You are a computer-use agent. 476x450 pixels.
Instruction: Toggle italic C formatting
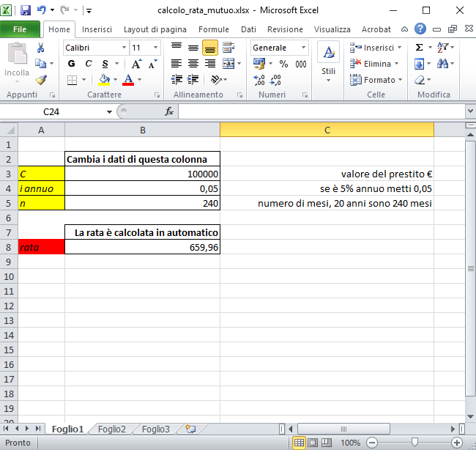[x=89, y=64]
